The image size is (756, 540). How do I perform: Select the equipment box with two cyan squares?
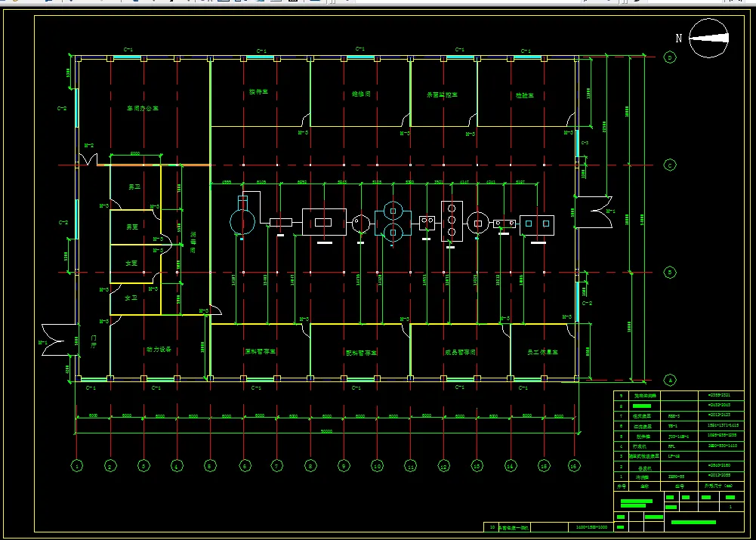click(x=537, y=224)
